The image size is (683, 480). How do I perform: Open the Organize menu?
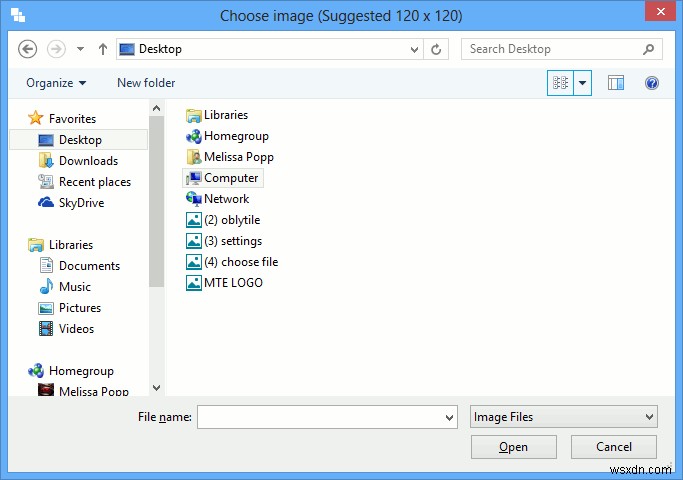(56, 83)
